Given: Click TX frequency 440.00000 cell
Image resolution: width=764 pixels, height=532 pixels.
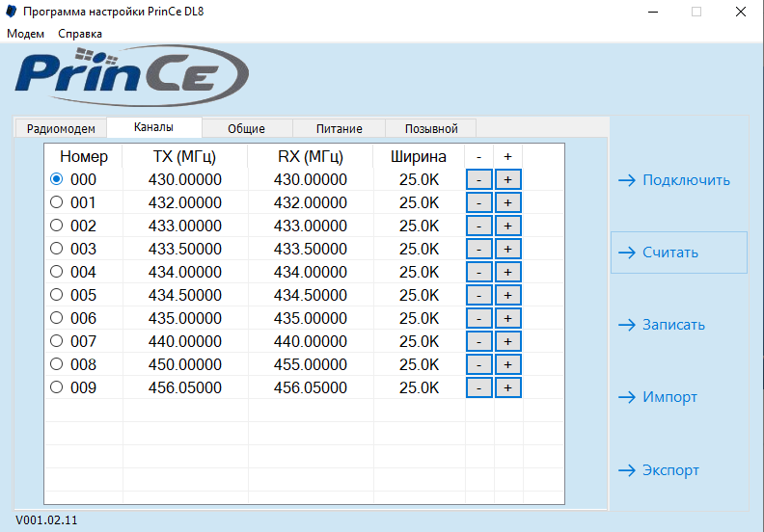Looking at the screenshot, I should coord(185,341).
